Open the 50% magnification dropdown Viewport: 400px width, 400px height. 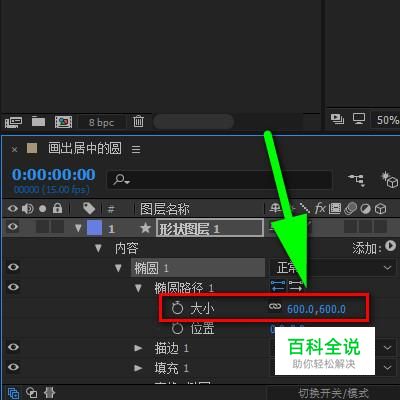(x=387, y=120)
